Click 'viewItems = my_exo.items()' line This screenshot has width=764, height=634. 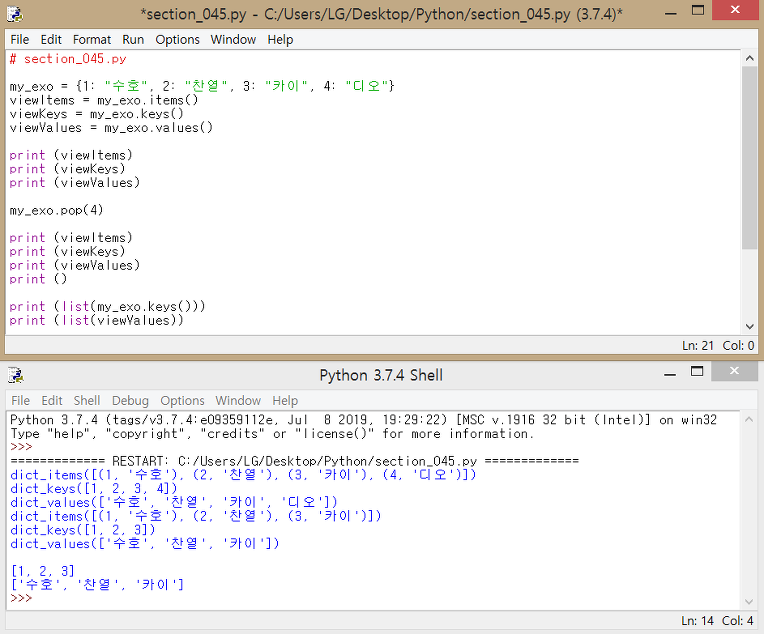[x=104, y=100]
